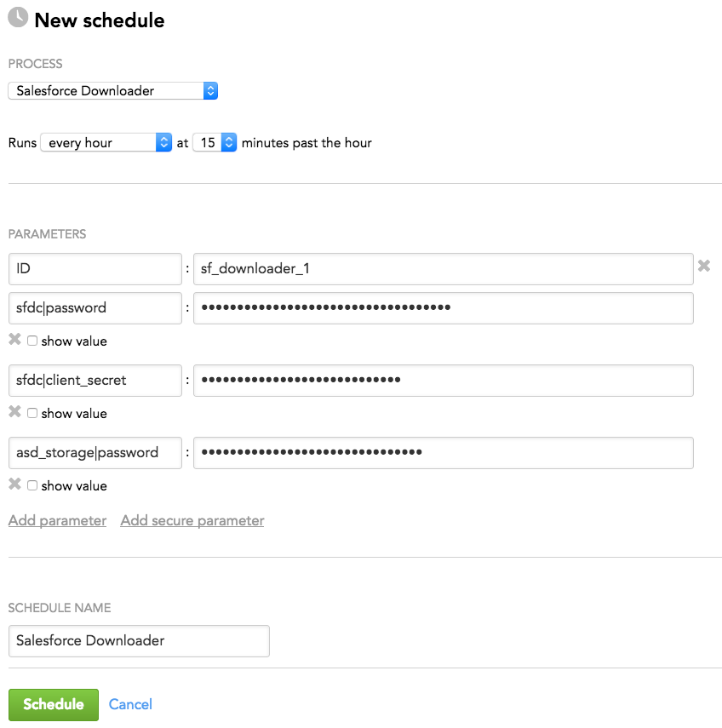Image resolution: width=722 pixels, height=728 pixels.
Task: Cancel the new schedule
Action: [130, 704]
